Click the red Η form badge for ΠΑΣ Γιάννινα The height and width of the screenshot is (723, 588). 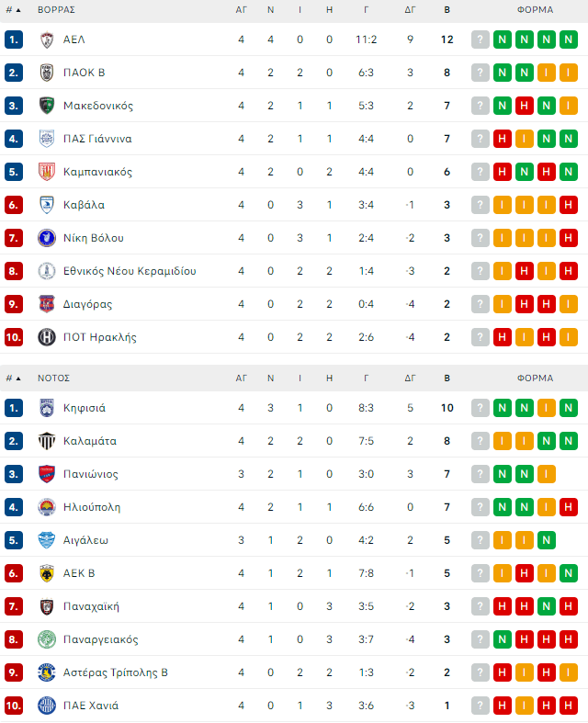[x=503, y=139]
